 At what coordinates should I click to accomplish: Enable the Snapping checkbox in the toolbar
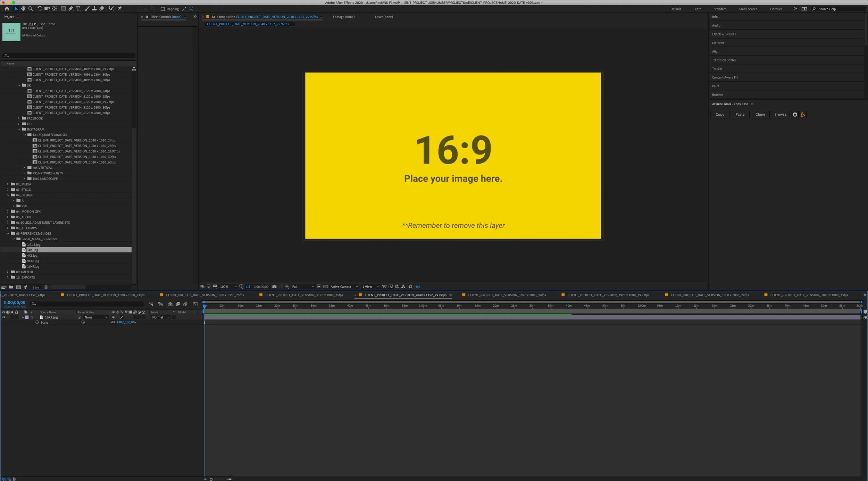(162, 9)
